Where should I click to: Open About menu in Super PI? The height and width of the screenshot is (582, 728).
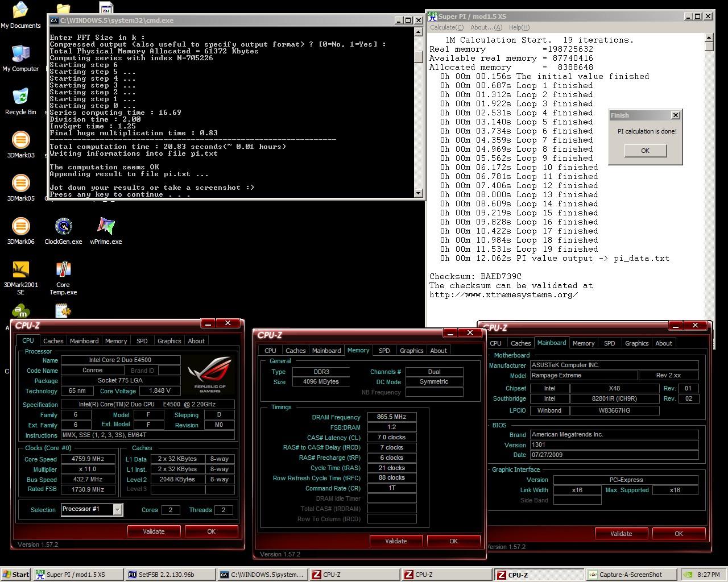click(x=486, y=27)
